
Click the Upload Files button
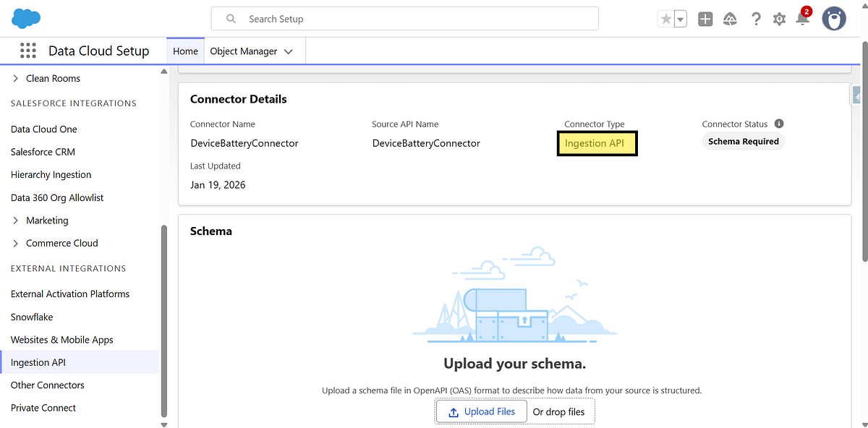pos(482,412)
